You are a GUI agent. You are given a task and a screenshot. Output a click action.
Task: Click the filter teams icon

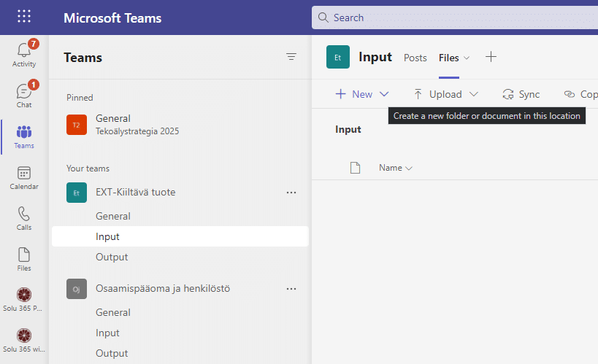click(x=291, y=57)
